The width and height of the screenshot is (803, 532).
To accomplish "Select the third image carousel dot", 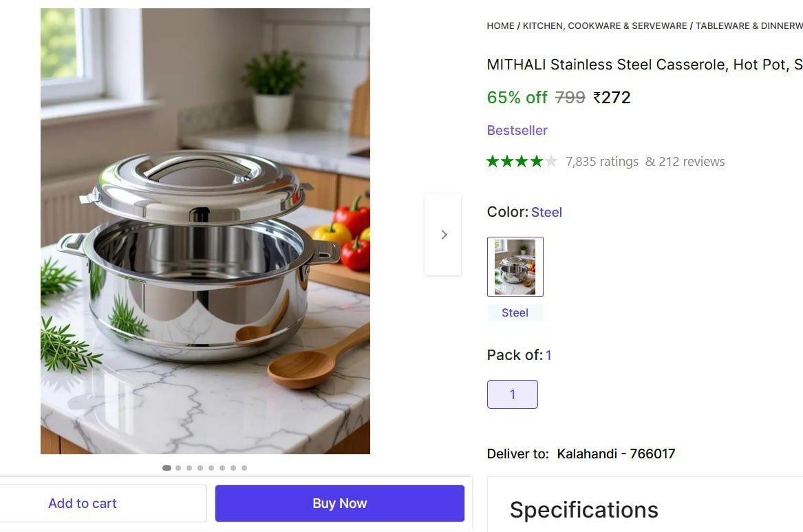I will point(189,468).
